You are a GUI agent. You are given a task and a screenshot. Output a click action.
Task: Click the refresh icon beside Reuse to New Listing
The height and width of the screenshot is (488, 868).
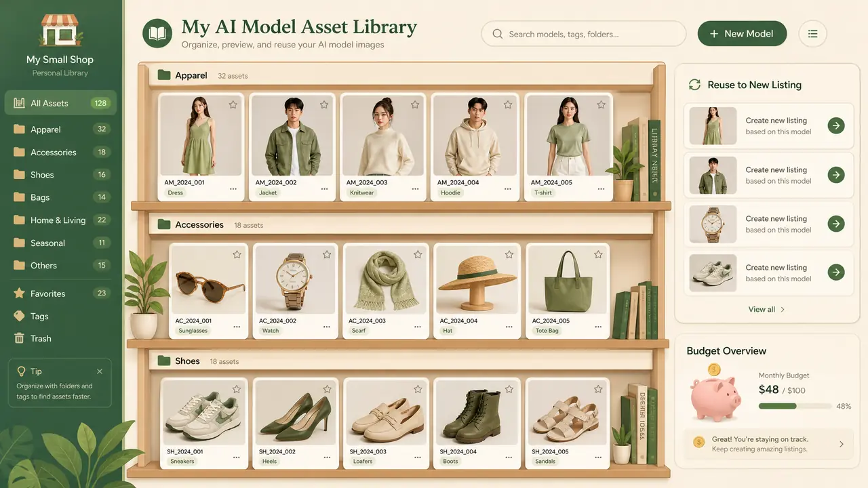(x=694, y=85)
